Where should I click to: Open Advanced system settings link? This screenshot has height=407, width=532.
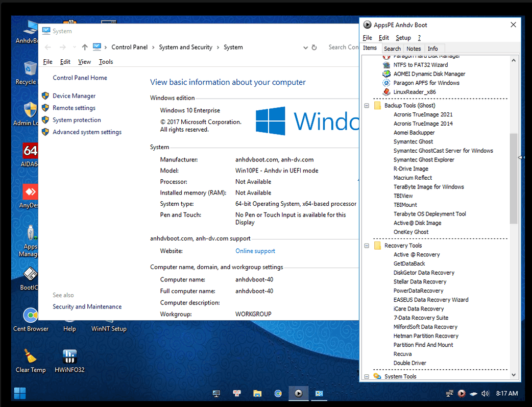(x=87, y=132)
